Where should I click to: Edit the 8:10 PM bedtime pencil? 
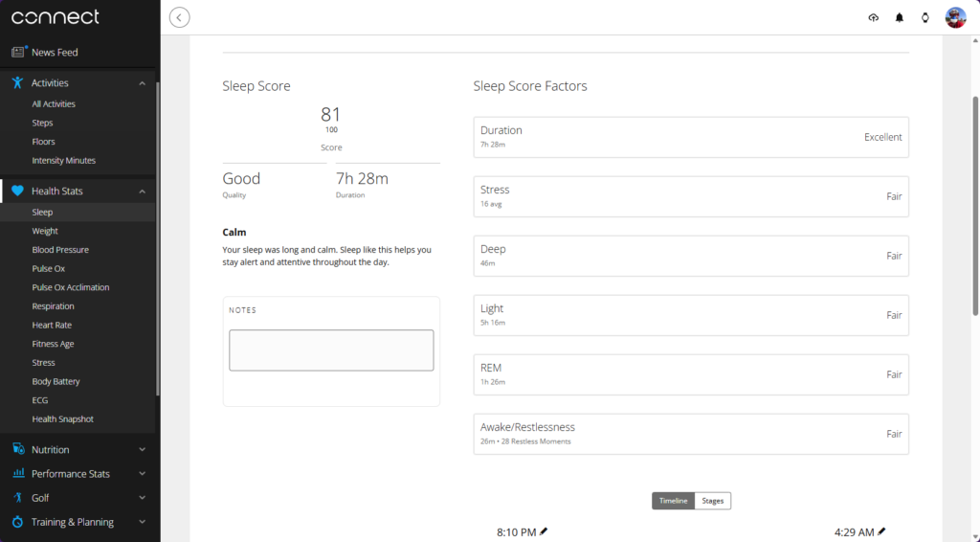(x=544, y=531)
